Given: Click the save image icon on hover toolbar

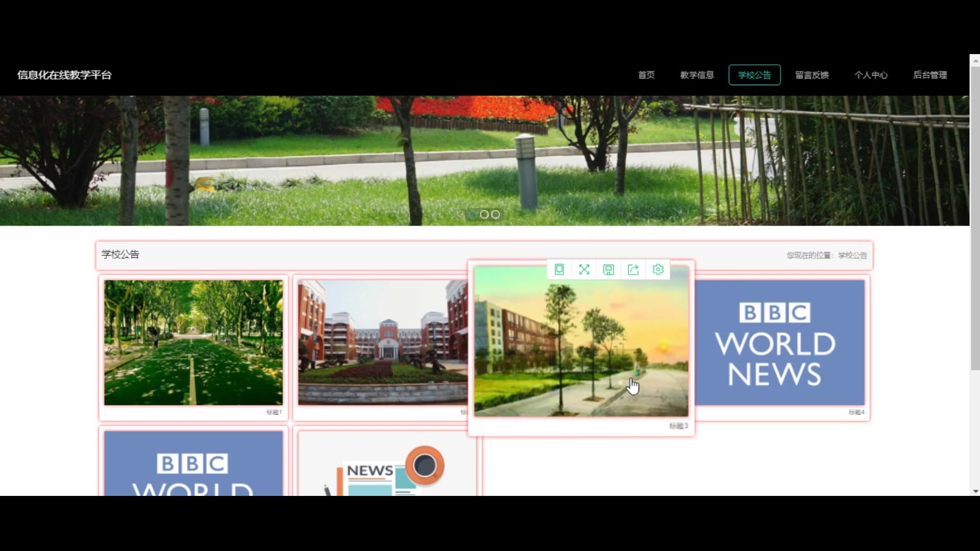Looking at the screenshot, I should (608, 269).
